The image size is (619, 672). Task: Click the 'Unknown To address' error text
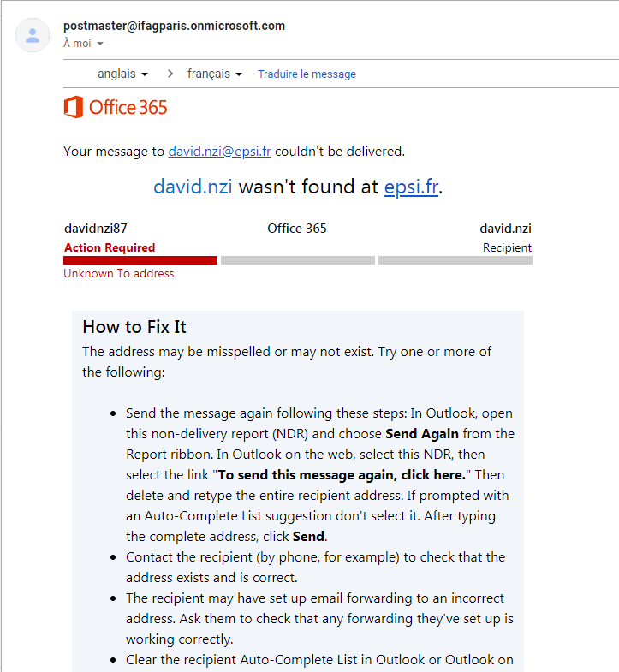(118, 273)
